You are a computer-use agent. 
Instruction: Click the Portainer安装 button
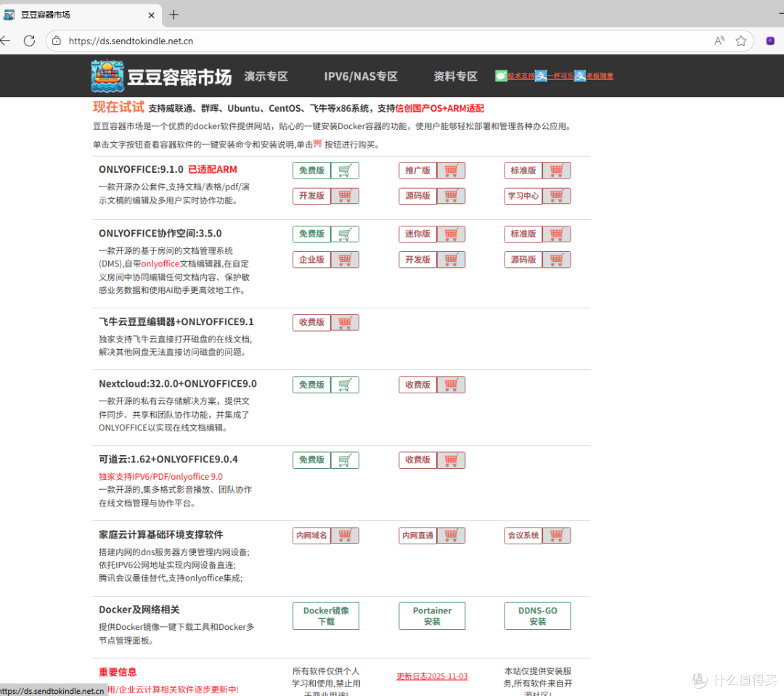(432, 616)
